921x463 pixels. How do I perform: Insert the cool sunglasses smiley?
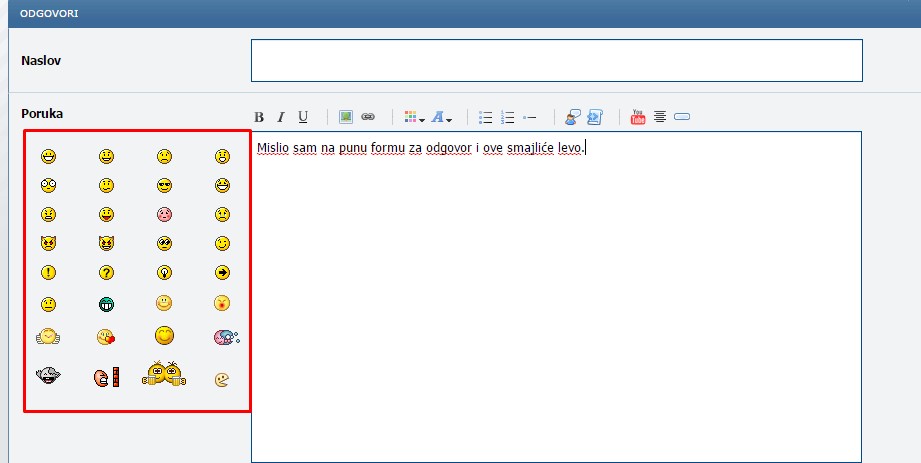point(164,186)
